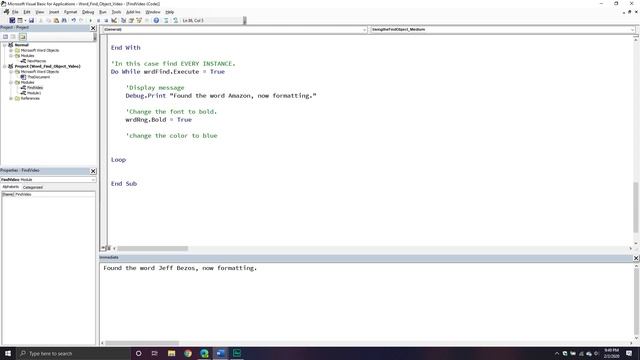The width and height of the screenshot is (640, 360).
Task: Open the Properties Window toolbar icon
Action: coord(131,20)
